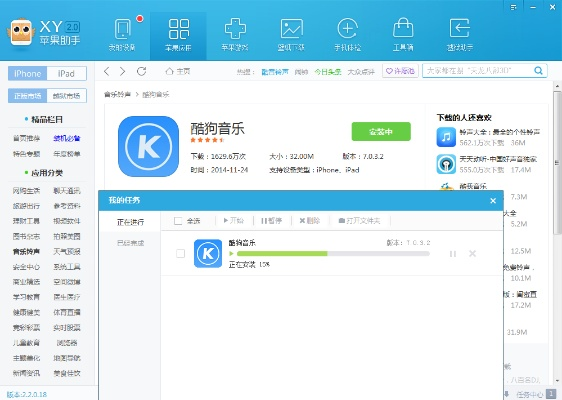Open the 装机必备 section
This screenshot has height=400, width=562.
[67, 138]
